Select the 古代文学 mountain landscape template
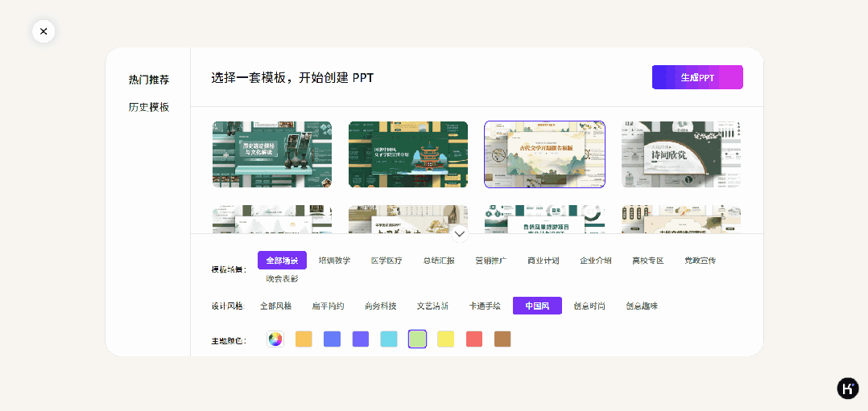 click(x=544, y=154)
